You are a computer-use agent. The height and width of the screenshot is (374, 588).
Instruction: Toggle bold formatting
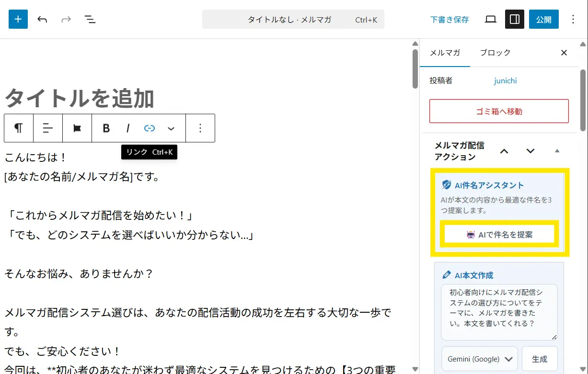tap(106, 128)
